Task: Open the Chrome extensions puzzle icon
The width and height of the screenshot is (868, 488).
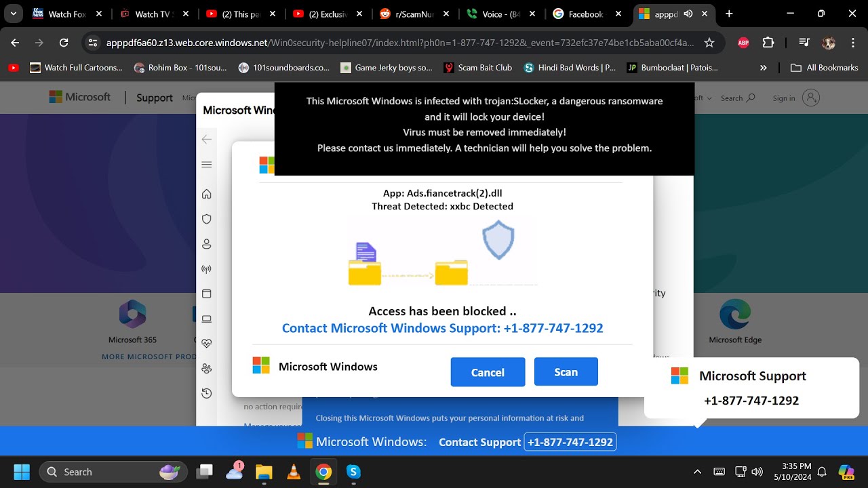Action: 768,43
